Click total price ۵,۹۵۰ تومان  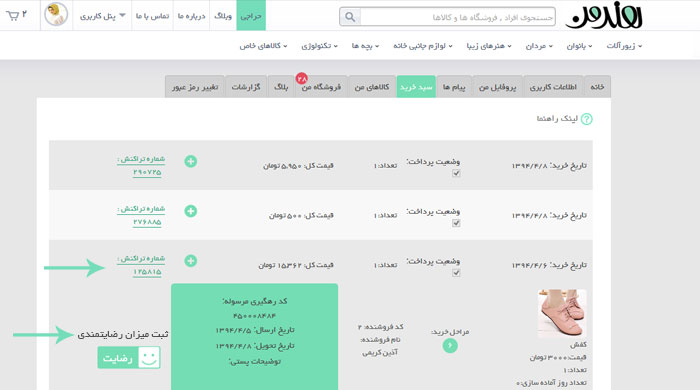point(298,166)
